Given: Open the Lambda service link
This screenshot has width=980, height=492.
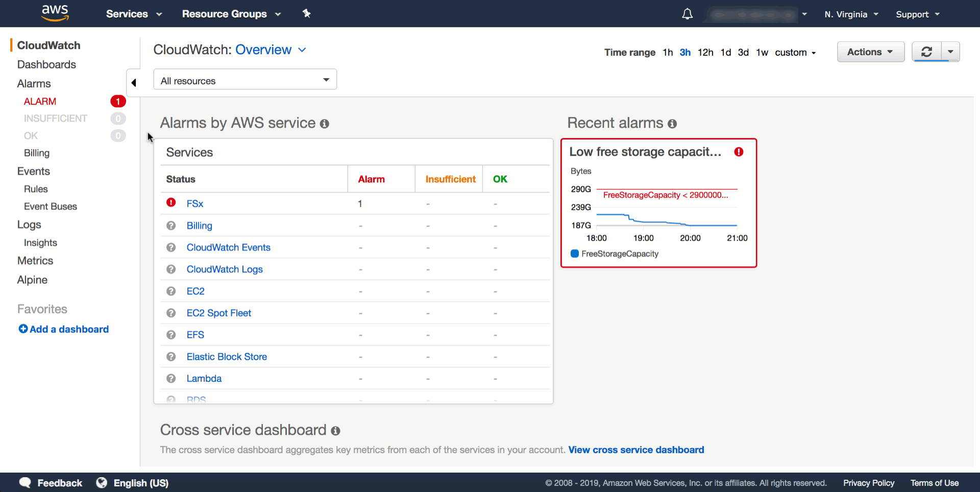Looking at the screenshot, I should [204, 379].
